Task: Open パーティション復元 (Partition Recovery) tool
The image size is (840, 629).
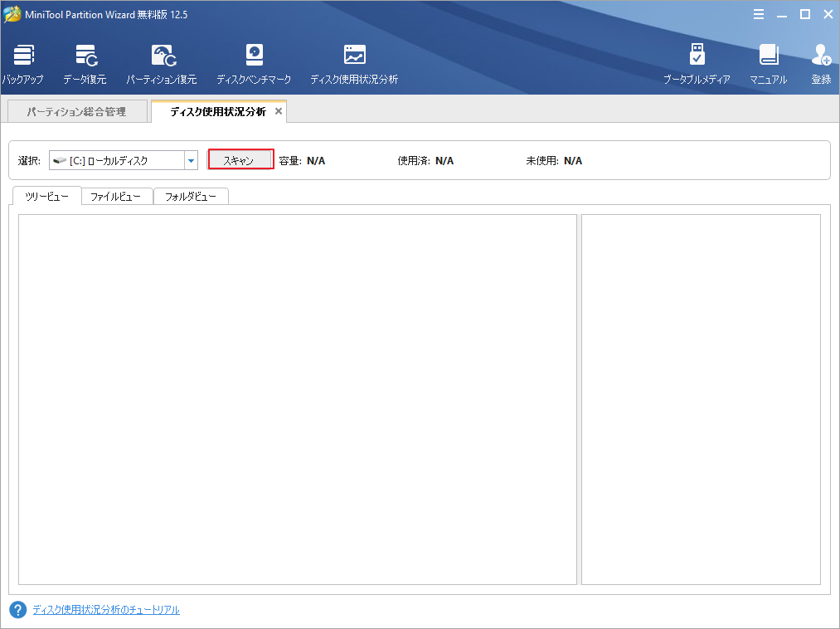Action: pyautogui.click(x=162, y=63)
